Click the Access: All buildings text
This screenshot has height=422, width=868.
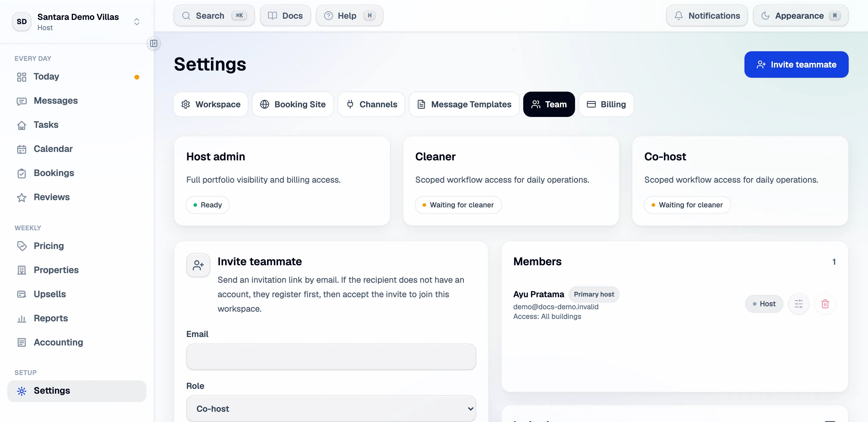547,316
